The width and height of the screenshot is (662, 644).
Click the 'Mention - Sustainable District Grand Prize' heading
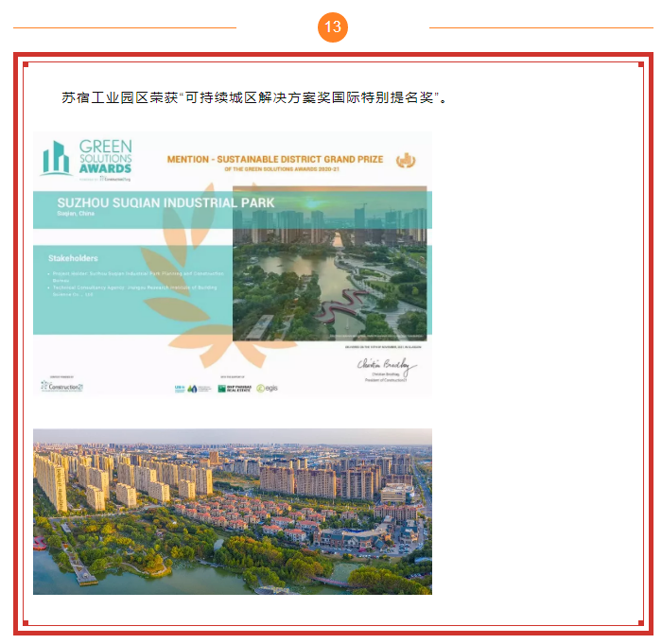275,160
